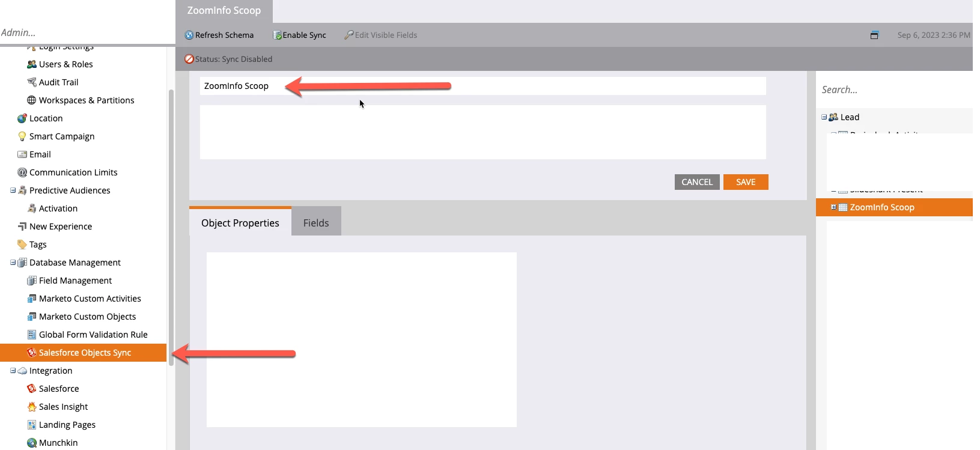Click the New Experience icon
The width and height of the screenshot is (980, 450).
tap(22, 227)
